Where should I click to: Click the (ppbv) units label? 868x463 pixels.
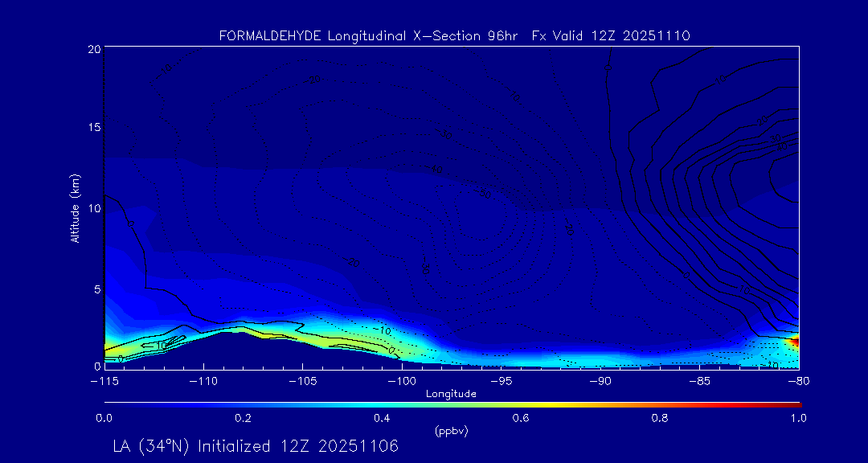coord(451,432)
